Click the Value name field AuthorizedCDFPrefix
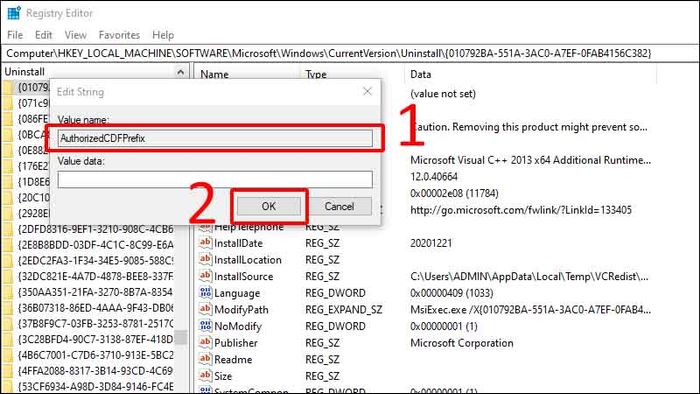The width and height of the screenshot is (700, 394). [215, 138]
